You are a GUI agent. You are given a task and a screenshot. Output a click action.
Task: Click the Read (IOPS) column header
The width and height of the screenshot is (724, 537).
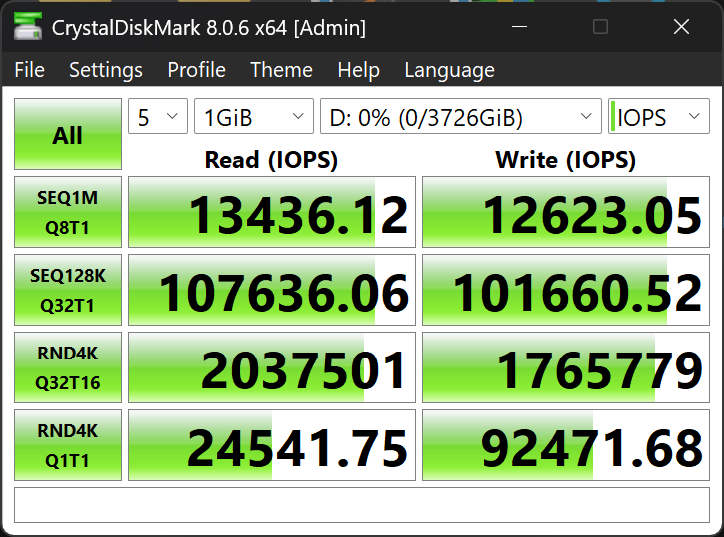[x=272, y=160]
